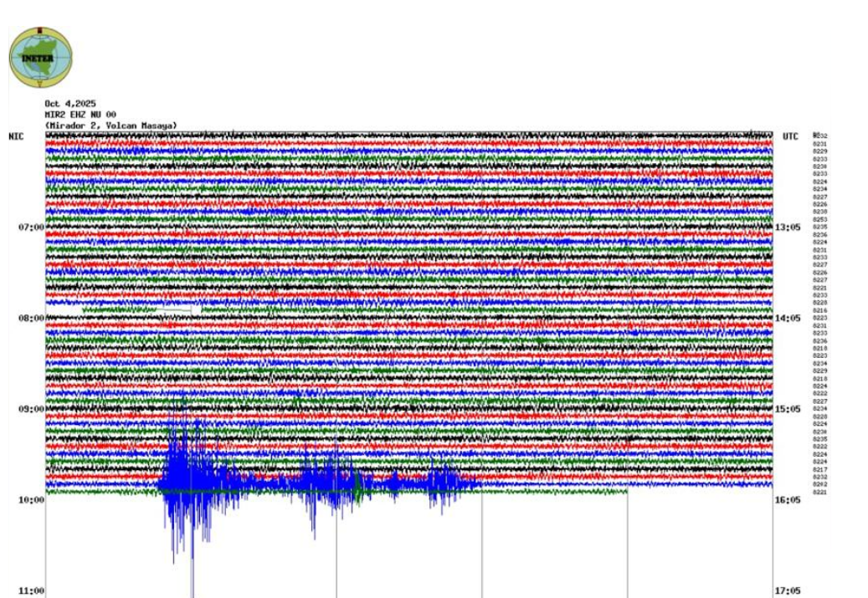868x598 pixels.
Task: Click the 11:00 local time marker
Action: pos(31,591)
